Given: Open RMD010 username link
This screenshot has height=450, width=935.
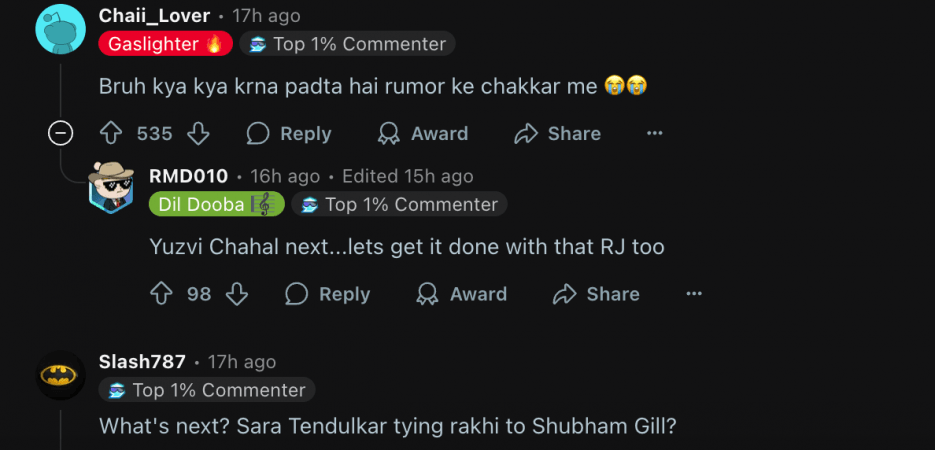Looking at the screenshot, I should click(x=188, y=176).
